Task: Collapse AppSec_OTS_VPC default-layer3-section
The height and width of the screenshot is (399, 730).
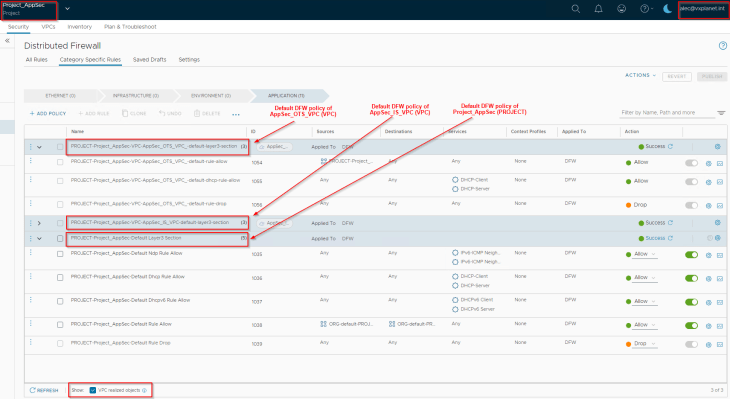Action: (x=40, y=147)
